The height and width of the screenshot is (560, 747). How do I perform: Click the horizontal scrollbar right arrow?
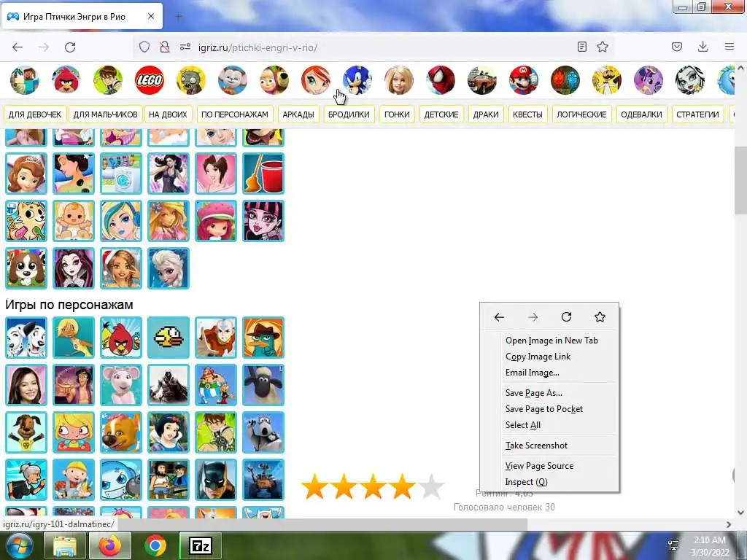(x=729, y=524)
